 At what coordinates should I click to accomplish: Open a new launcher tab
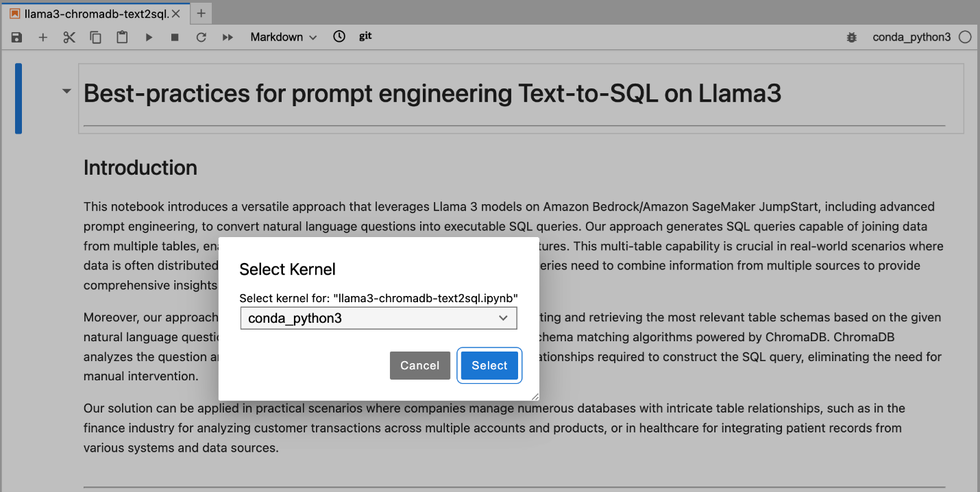point(201,14)
